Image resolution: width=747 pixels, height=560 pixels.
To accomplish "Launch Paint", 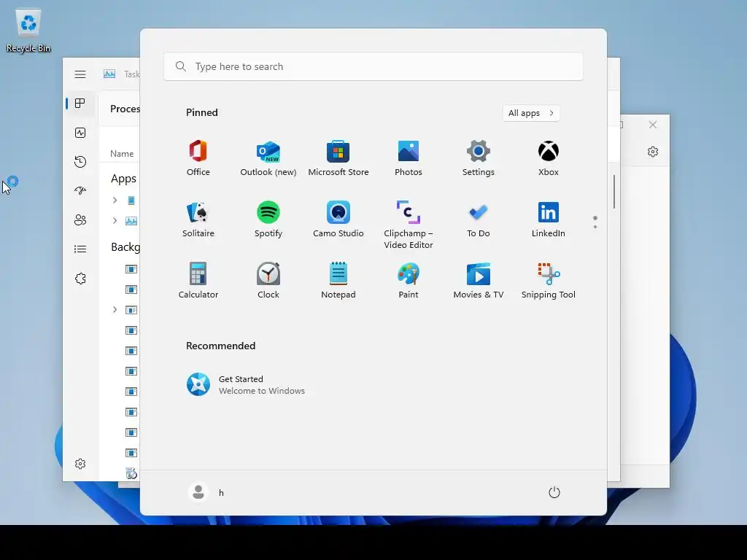I will pos(409,281).
